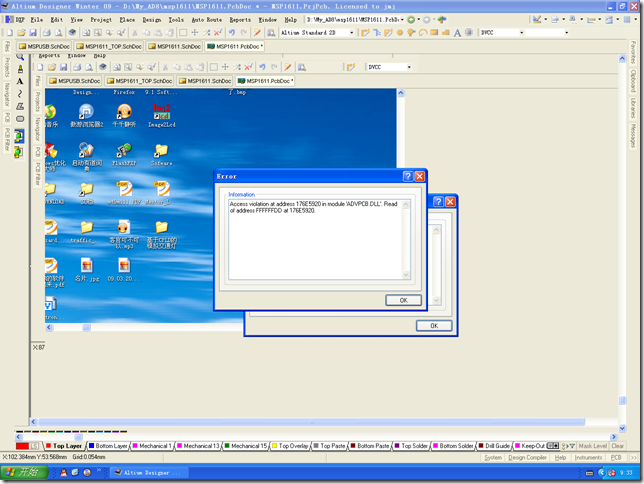
Task: Click the Open file folder icon
Action: click(21, 32)
